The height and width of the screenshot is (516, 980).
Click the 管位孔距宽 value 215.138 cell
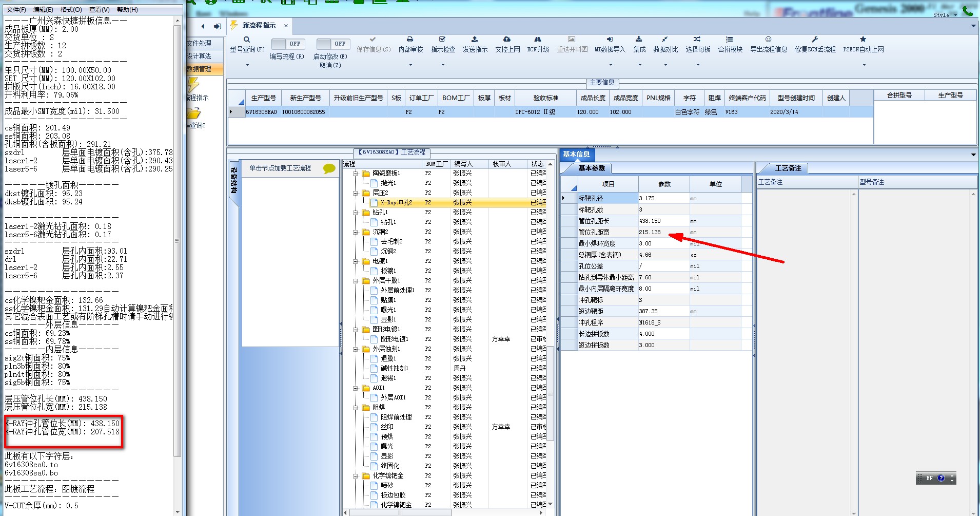664,232
